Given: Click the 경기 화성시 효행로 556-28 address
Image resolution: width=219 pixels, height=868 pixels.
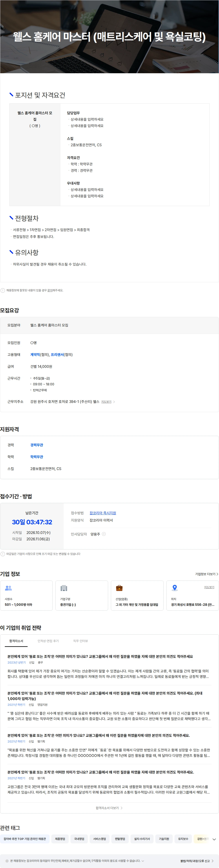Looking at the screenshot, I should (192, 604).
